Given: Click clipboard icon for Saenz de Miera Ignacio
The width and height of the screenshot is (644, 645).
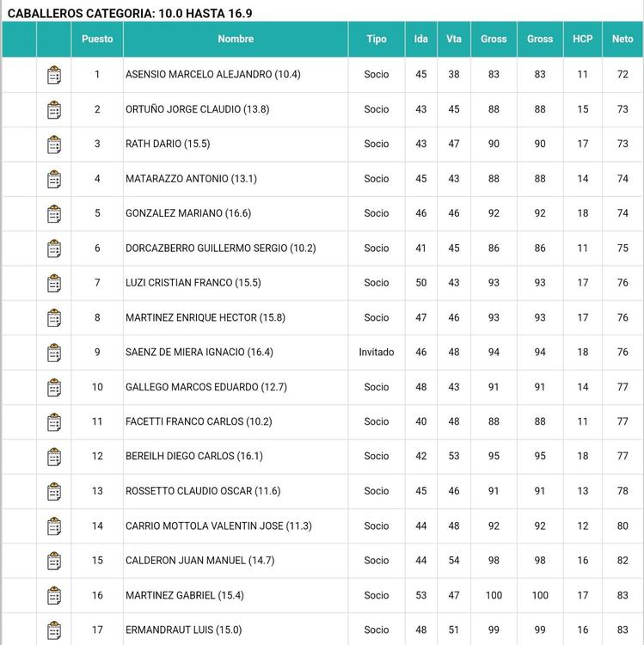Looking at the screenshot, I should pyautogui.click(x=54, y=353).
